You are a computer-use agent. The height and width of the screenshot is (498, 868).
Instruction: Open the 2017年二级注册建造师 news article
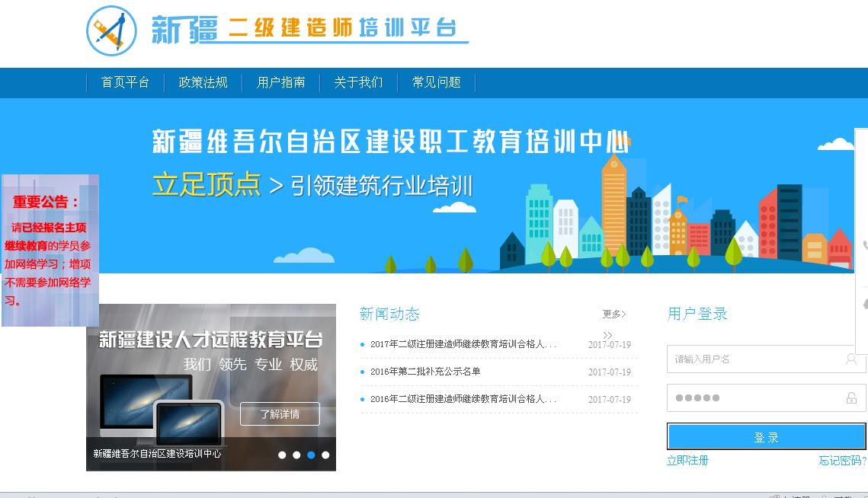click(463, 344)
